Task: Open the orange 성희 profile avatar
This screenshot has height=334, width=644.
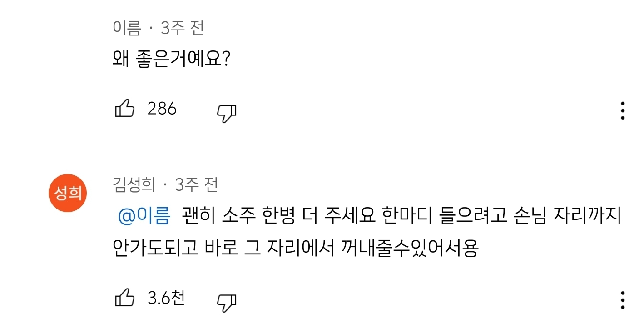Action: click(x=68, y=194)
